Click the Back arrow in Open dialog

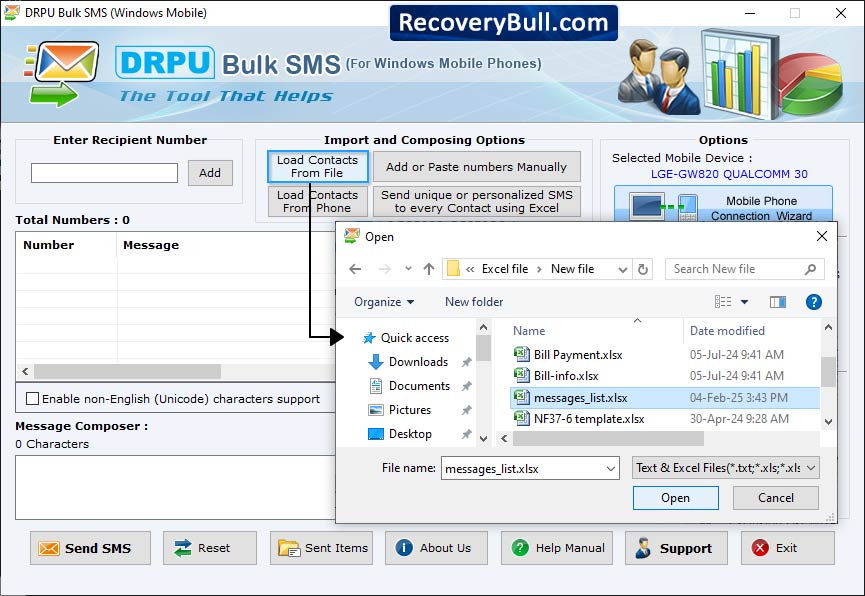(355, 269)
